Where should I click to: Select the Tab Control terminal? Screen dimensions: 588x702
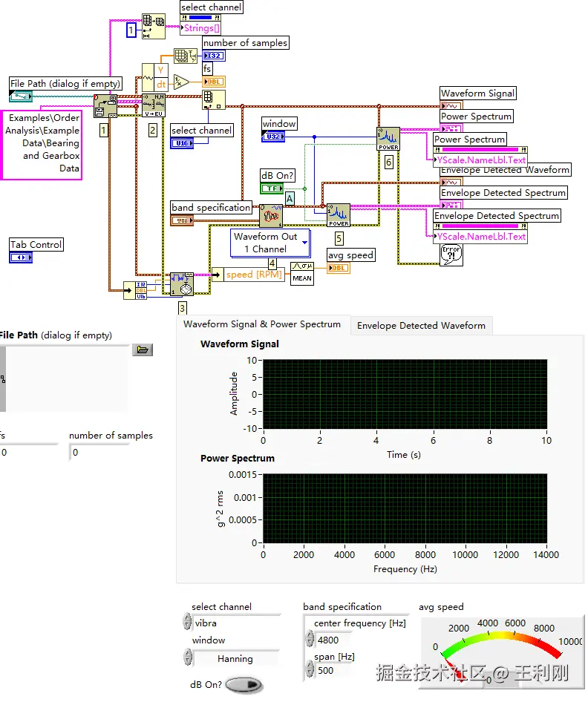[x=21, y=257]
